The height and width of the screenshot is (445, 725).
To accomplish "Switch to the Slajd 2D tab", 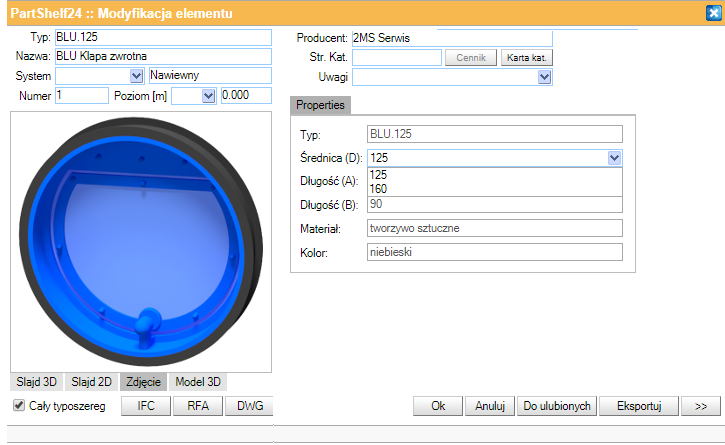I will (x=91, y=381).
